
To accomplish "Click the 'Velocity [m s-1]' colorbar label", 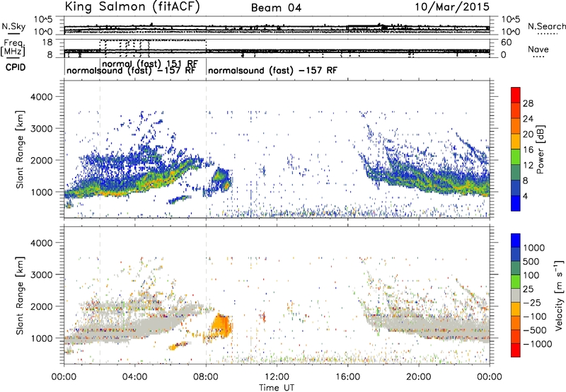I will tap(559, 295).
